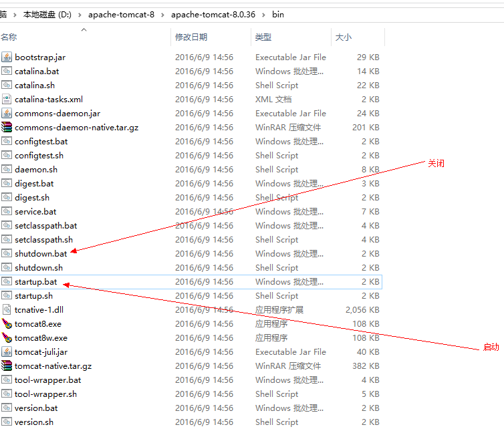Click the configtest.bat file icon
Viewport: 504px width, 433px height.
click(7, 142)
